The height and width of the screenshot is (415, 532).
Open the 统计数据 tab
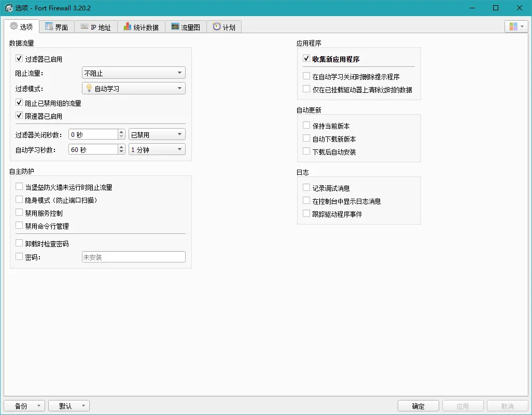[141, 27]
